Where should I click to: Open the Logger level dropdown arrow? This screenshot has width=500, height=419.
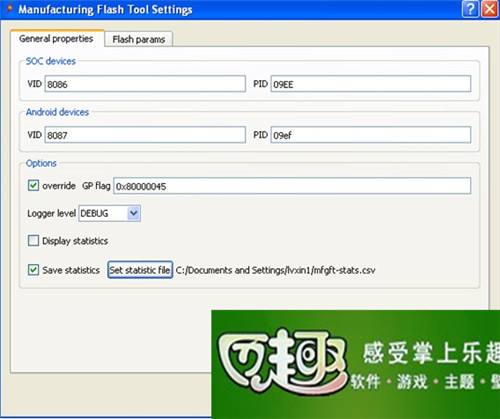click(x=134, y=213)
